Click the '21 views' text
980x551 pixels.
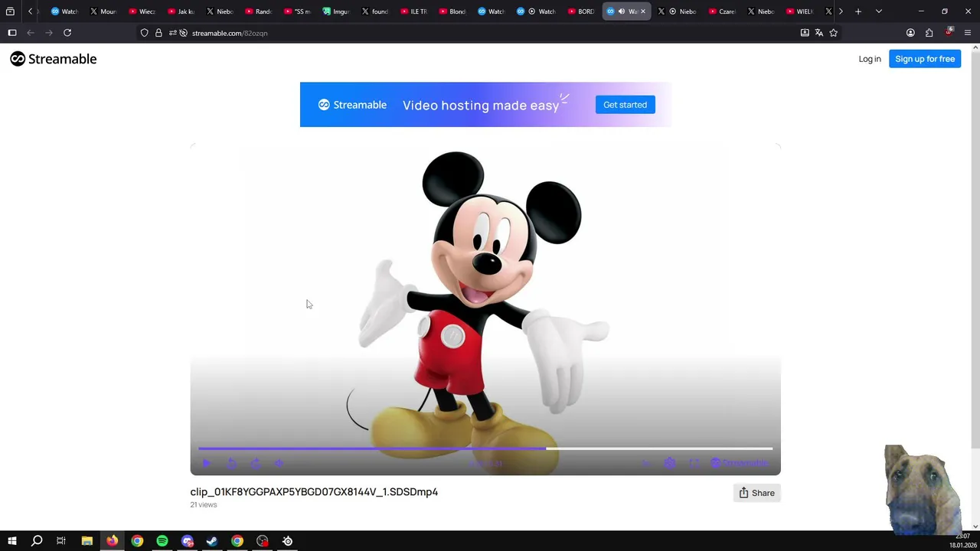204,505
